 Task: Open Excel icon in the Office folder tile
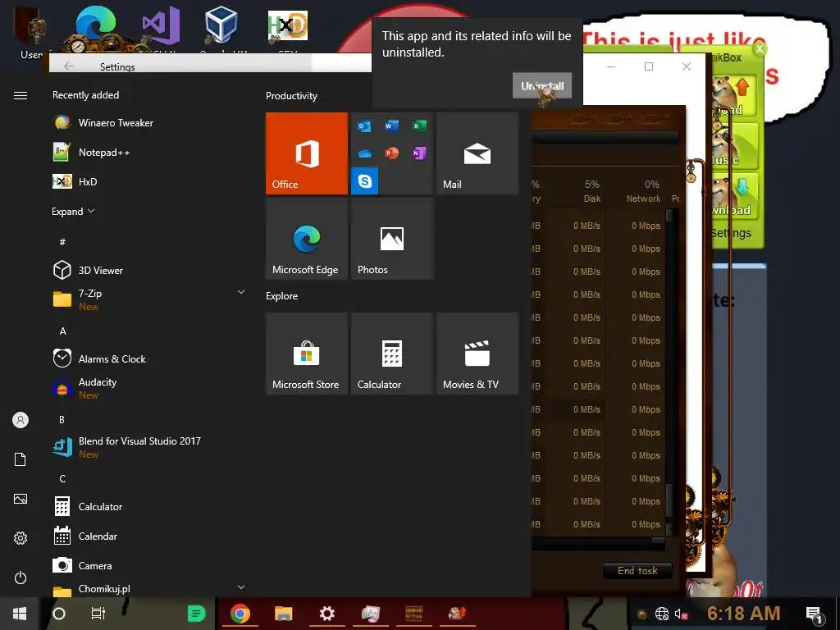coord(419,126)
